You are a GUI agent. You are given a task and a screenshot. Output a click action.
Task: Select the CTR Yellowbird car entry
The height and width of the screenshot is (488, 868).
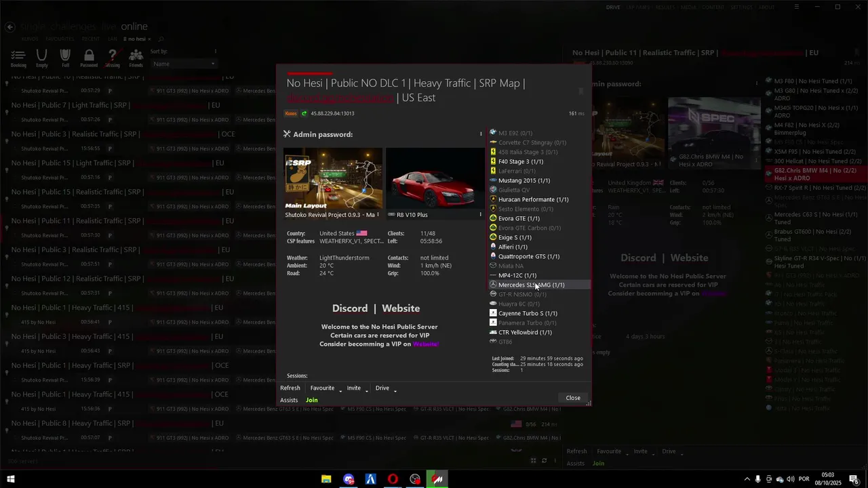point(539,333)
